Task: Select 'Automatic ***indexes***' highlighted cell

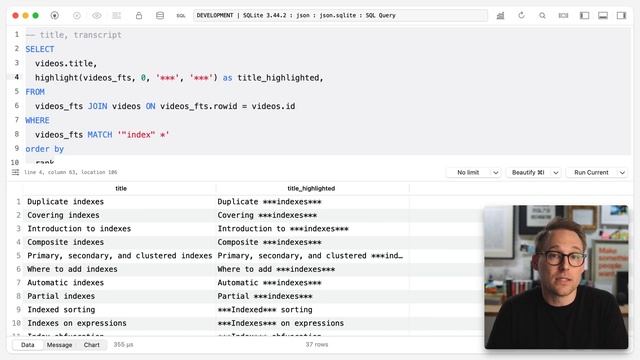Action: coord(312,282)
